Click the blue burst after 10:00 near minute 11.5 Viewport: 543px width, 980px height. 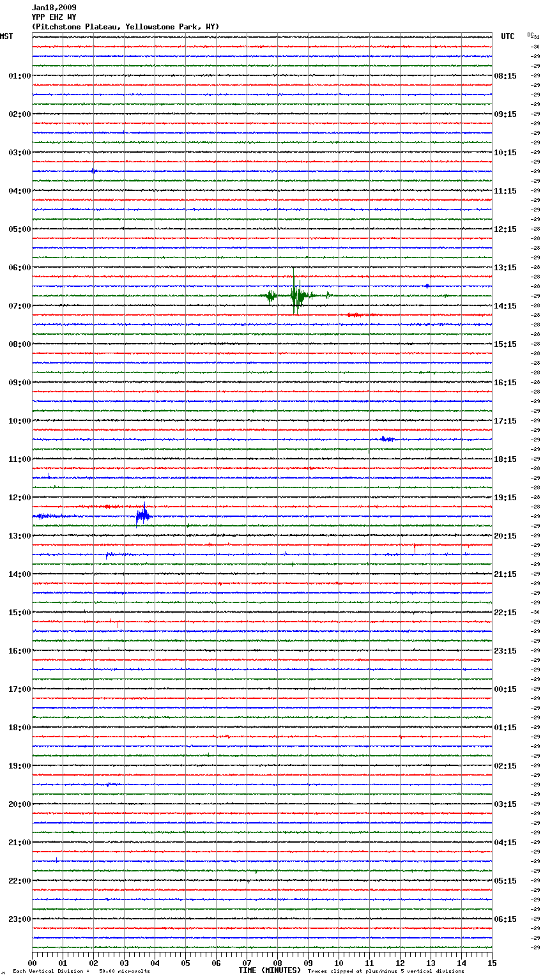(x=386, y=439)
